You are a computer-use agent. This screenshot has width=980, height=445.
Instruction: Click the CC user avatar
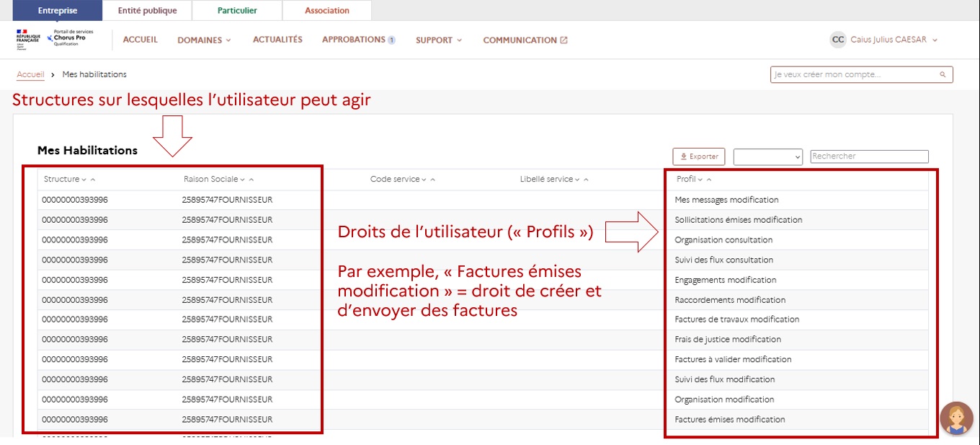(x=837, y=40)
